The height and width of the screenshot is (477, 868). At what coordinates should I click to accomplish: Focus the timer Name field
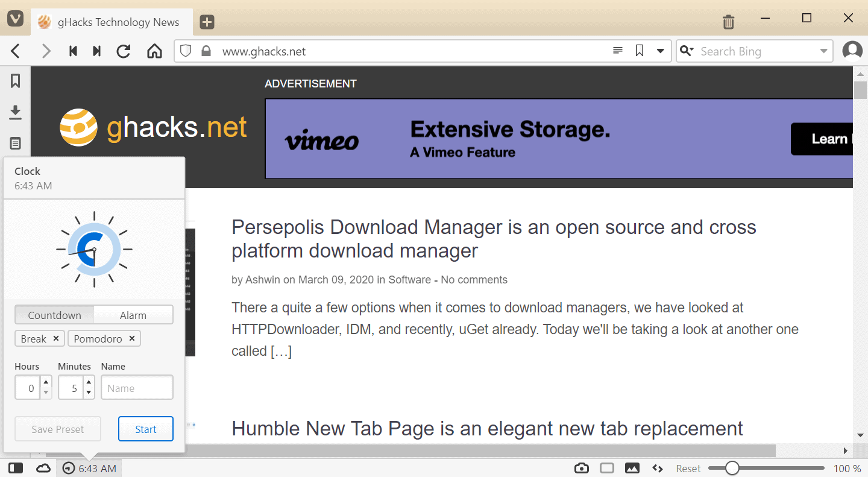click(137, 388)
